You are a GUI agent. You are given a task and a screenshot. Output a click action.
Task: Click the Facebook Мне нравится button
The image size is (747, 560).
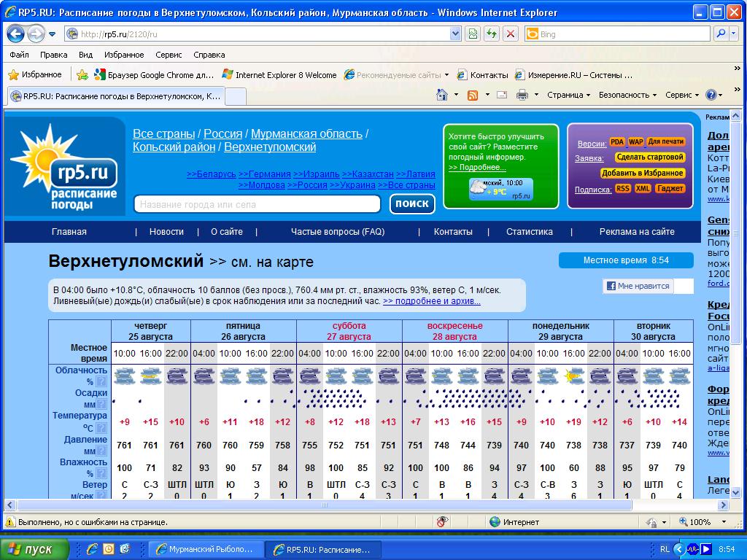pos(637,286)
